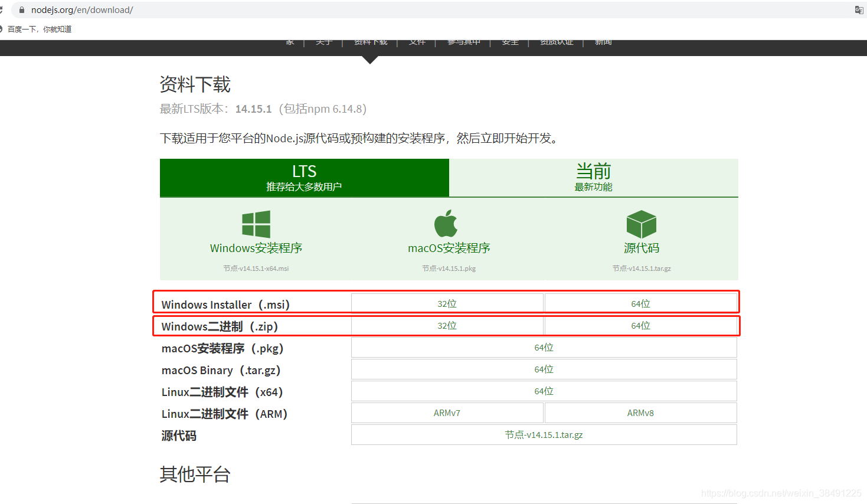Screen dimensions: 867x504
Task: Switch to the 当前 latest features tab
Action: pos(594,178)
